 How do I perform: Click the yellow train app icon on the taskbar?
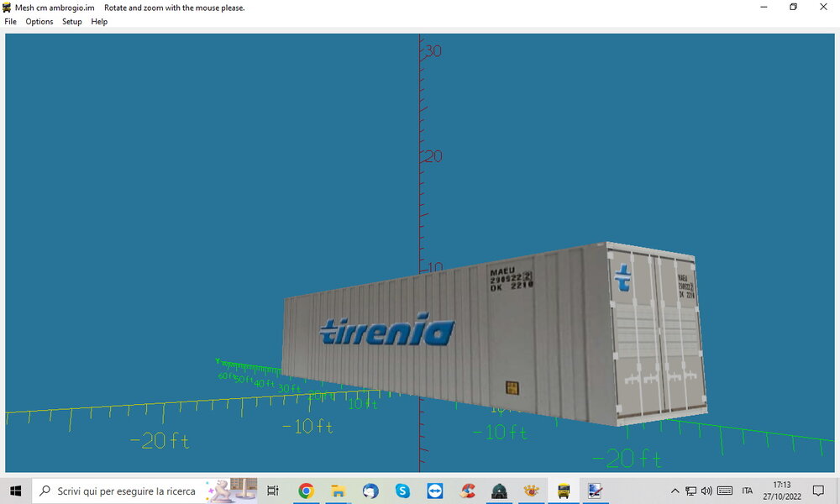(x=564, y=491)
